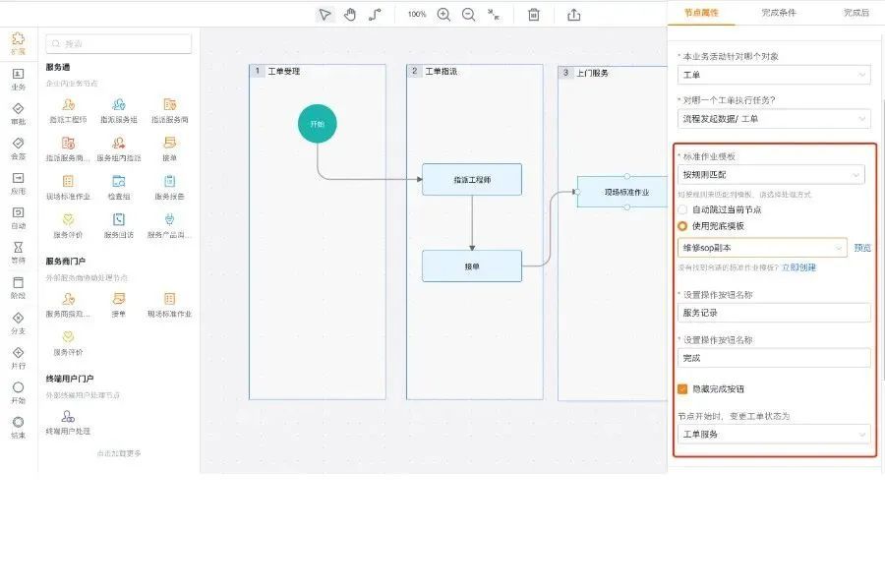Open the 审批 category in left sidebar
The height and width of the screenshot is (588, 885).
pos(18,113)
